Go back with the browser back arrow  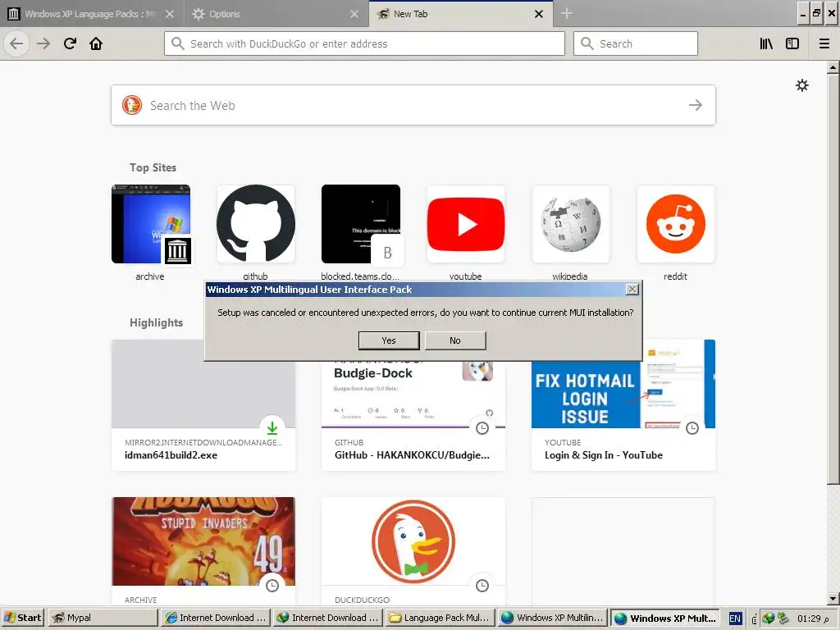[x=16, y=43]
